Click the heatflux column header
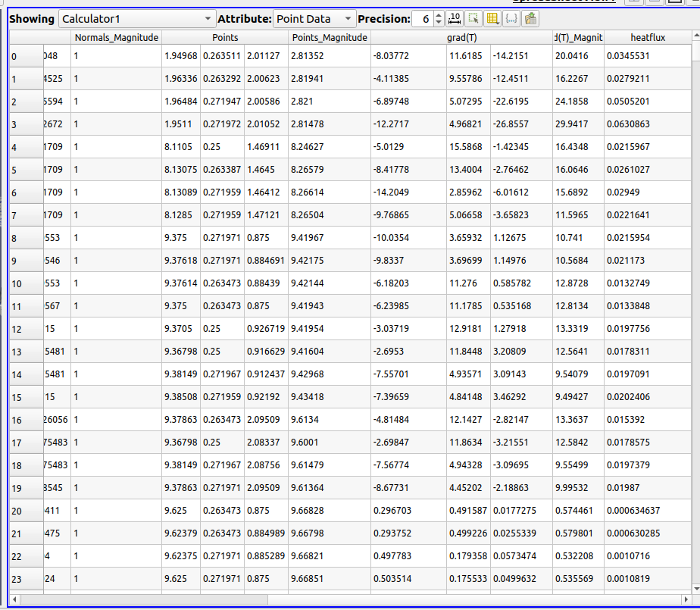 click(x=648, y=37)
